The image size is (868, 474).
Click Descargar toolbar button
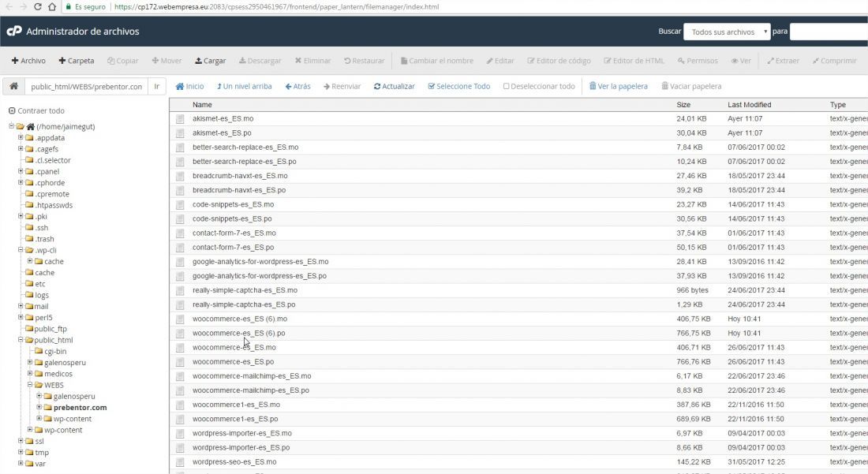click(260, 60)
